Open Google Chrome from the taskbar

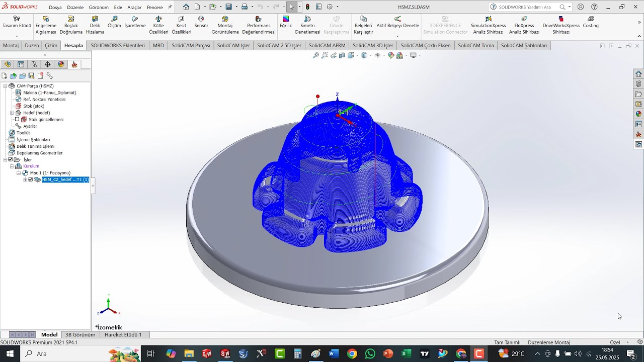pyautogui.click(x=352, y=353)
